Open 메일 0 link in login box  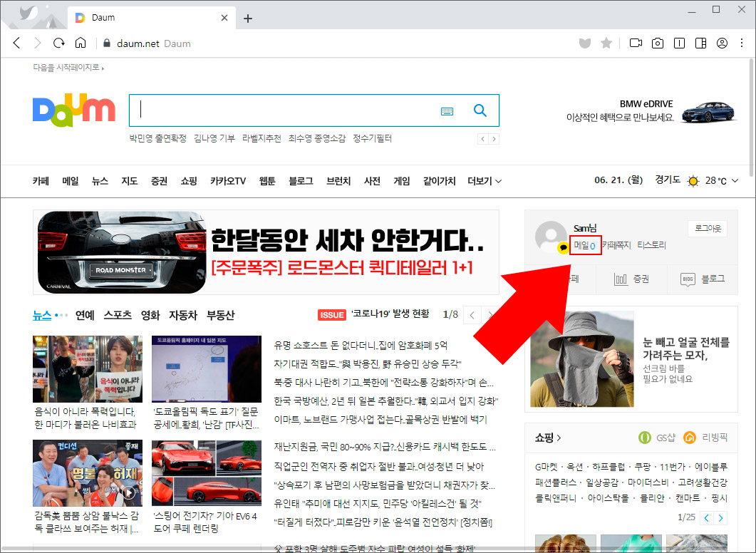click(x=585, y=245)
